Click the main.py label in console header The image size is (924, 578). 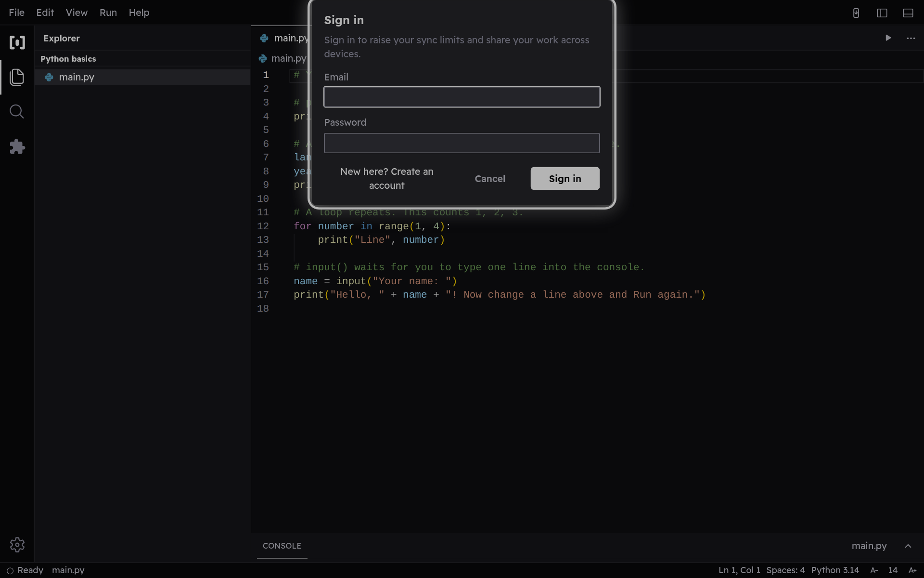click(869, 546)
